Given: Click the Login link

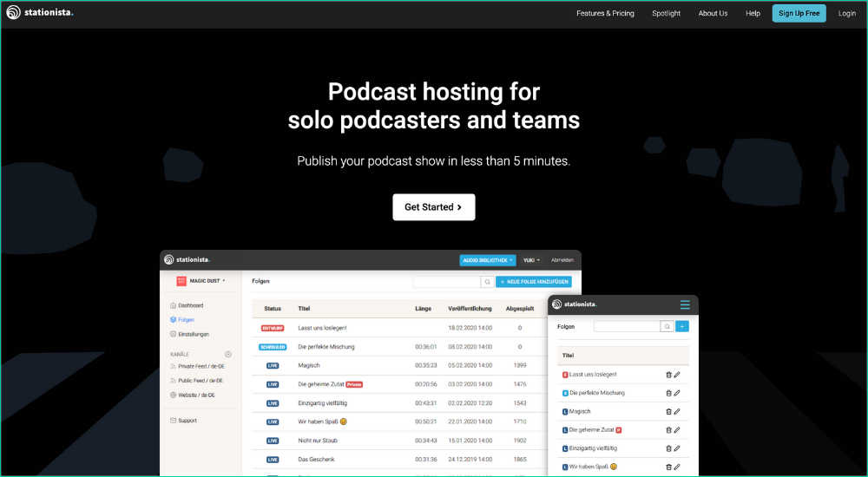Looking at the screenshot, I should click(846, 13).
